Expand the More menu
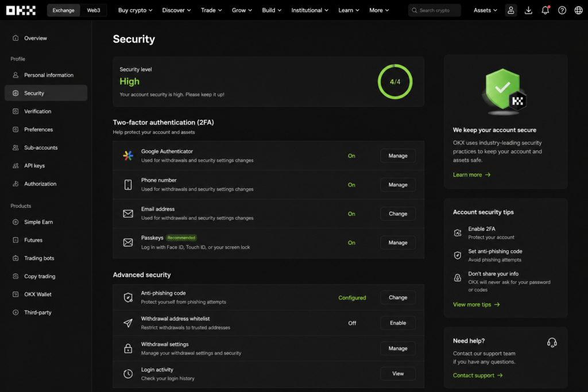The width and height of the screenshot is (588, 392). coord(379,10)
